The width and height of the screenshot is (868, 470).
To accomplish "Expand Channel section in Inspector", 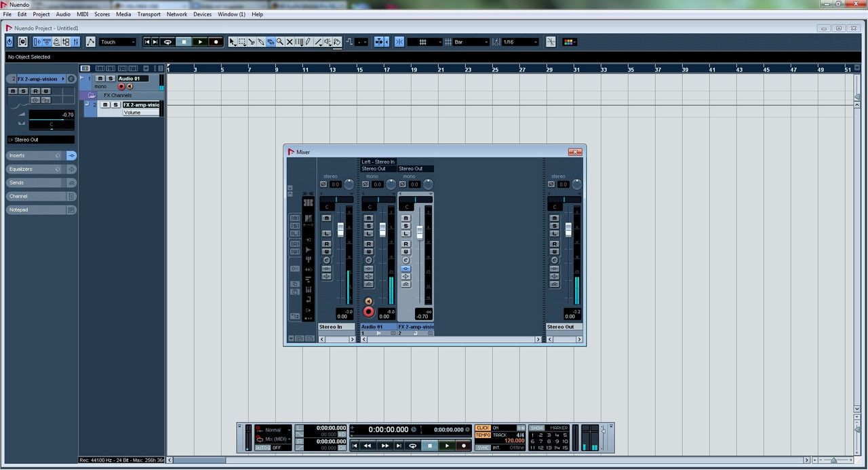I will 36,197.
